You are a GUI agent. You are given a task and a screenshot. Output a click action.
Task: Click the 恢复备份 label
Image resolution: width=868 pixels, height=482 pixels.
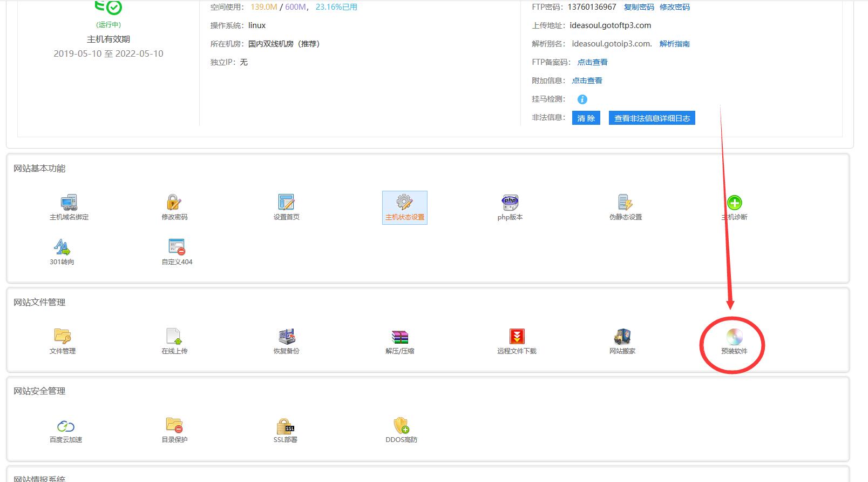(286, 351)
